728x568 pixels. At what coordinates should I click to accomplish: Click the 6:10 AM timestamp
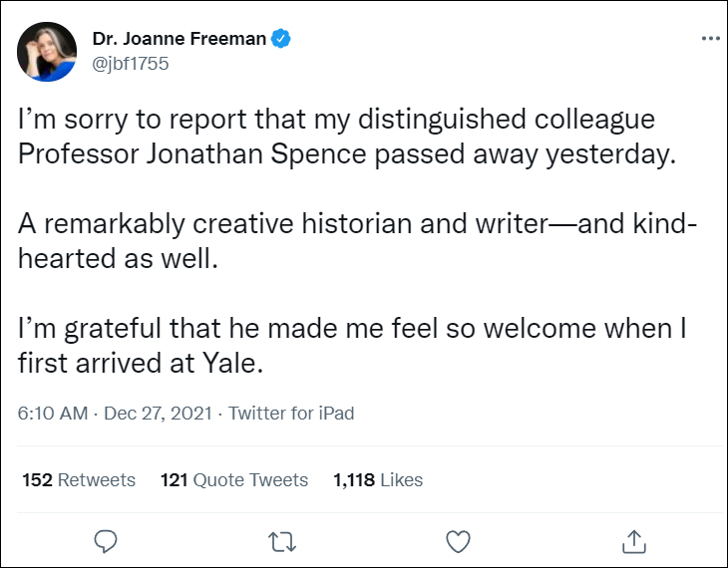tap(52, 413)
